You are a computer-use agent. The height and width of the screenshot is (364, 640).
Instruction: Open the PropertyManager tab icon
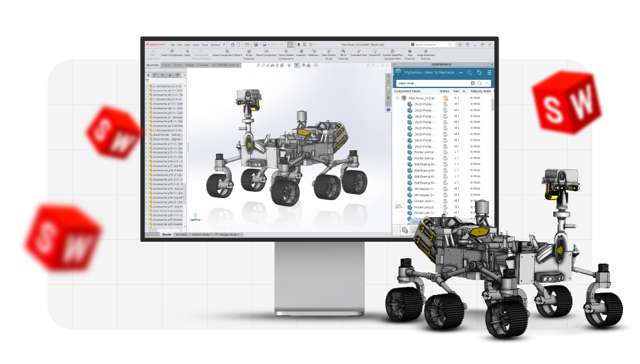point(155,75)
